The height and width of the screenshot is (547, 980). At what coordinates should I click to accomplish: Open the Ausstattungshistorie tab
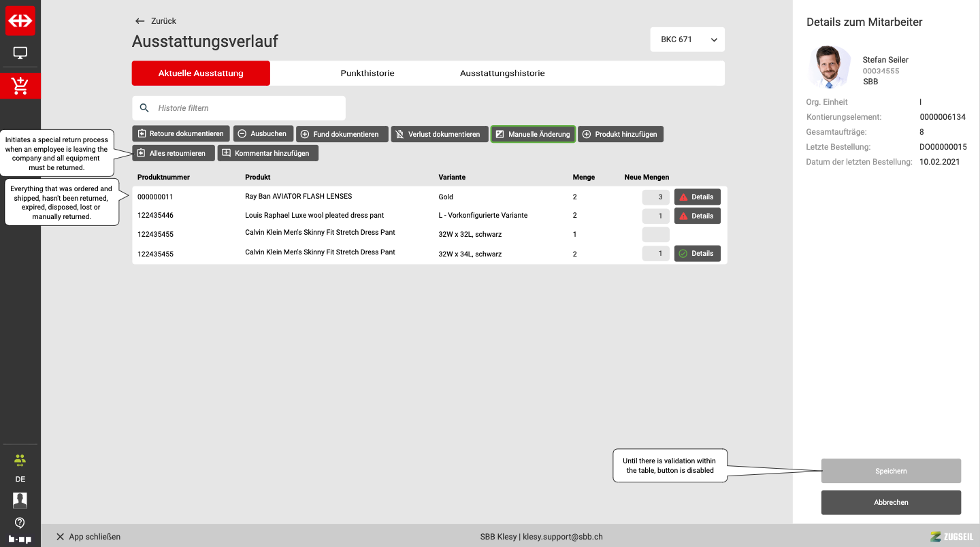pyautogui.click(x=502, y=73)
